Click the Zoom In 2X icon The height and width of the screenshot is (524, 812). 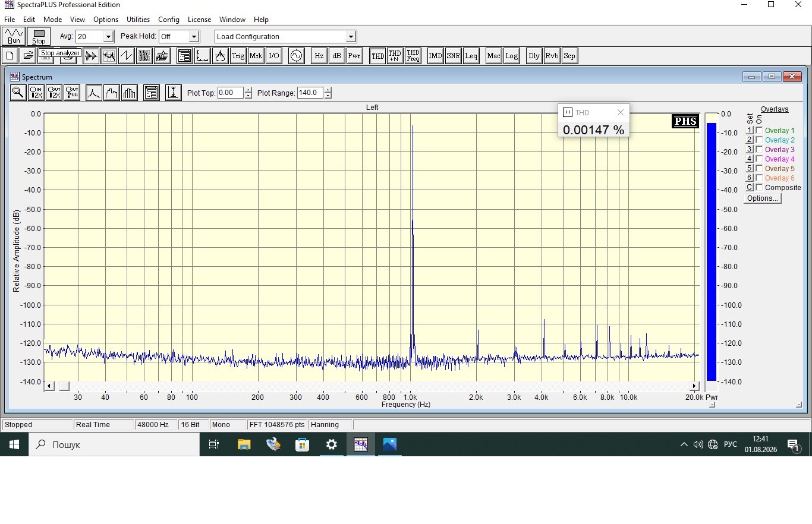pyautogui.click(x=36, y=93)
